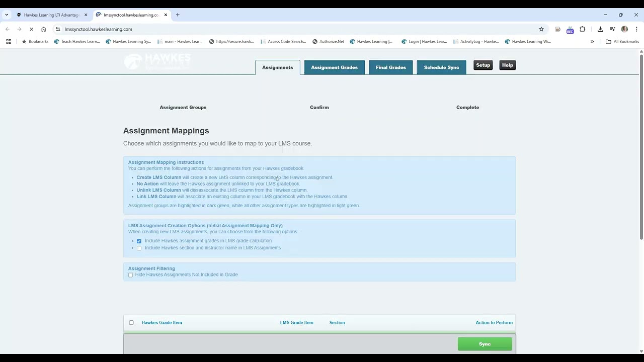Open Access Code Search bookmark
Screen dimensions: 644x362
pyautogui.click(x=283, y=42)
